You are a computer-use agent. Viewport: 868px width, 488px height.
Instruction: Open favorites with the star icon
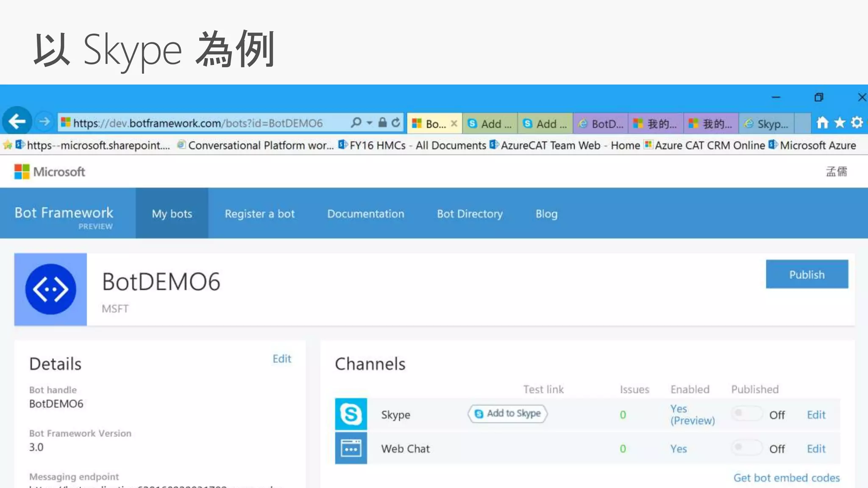click(840, 123)
